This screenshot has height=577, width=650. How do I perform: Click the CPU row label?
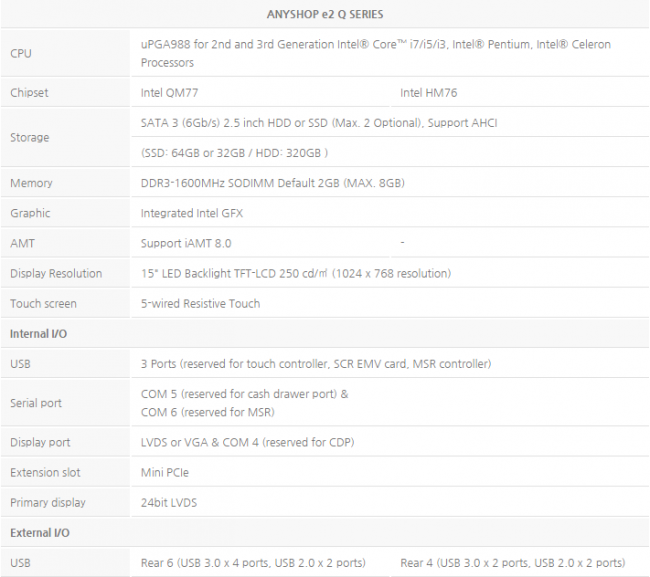click(x=21, y=53)
